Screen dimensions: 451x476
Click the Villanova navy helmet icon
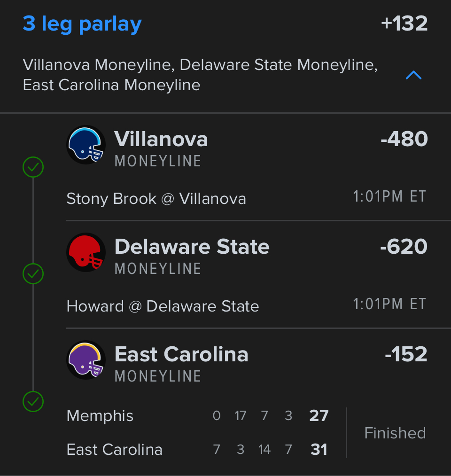click(86, 145)
